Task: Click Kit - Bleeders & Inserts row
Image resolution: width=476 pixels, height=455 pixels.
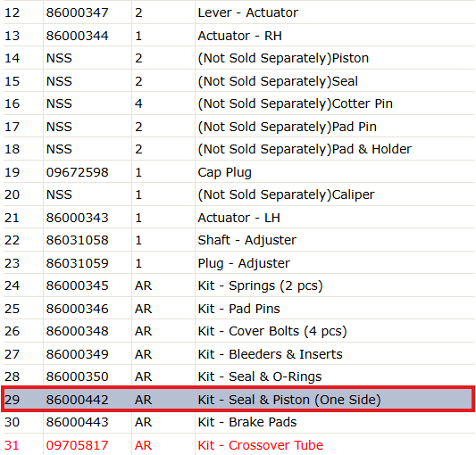Action: click(239, 354)
